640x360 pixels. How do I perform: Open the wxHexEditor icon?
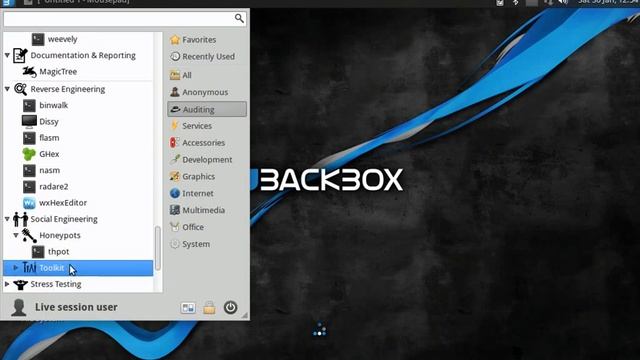29,203
